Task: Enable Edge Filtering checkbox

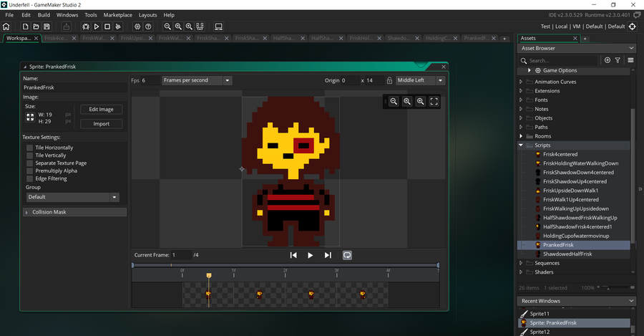Action: (x=29, y=178)
